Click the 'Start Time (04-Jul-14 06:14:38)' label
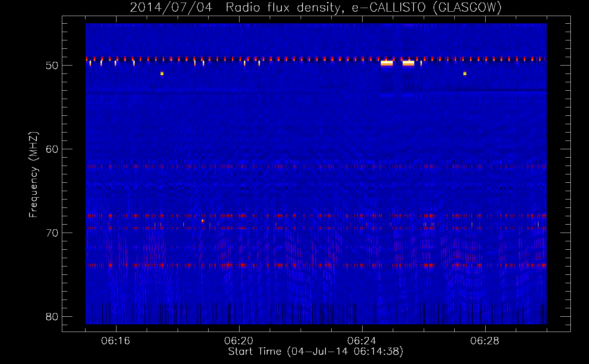Viewport: 589px width, 364px height. 316,352
